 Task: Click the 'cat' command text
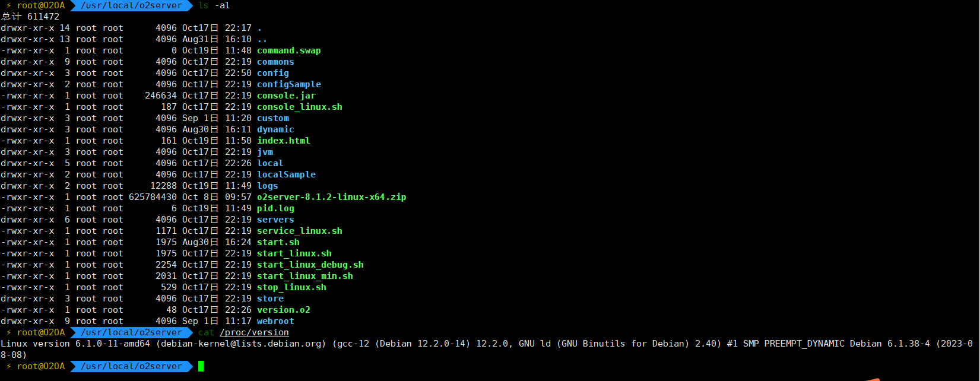click(206, 332)
